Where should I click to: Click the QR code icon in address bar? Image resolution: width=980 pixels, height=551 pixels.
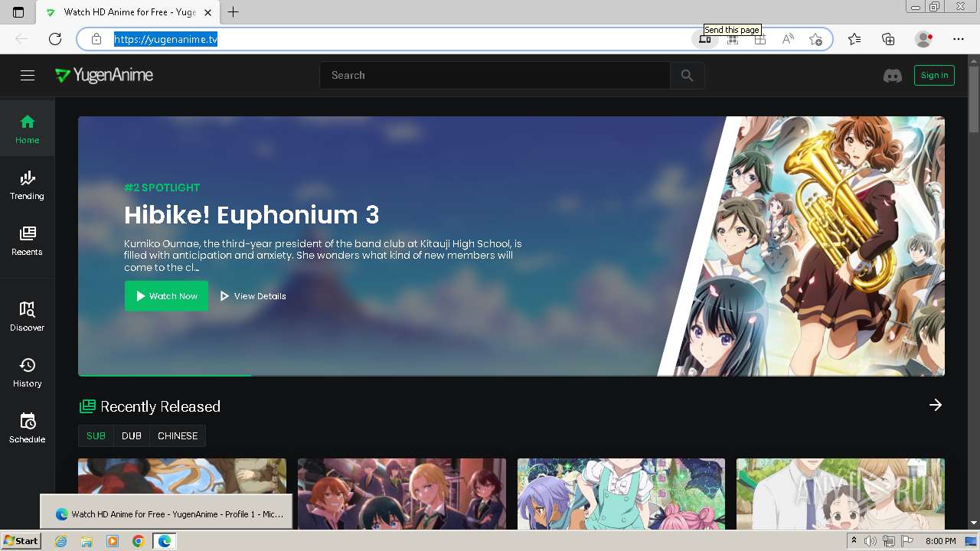(x=732, y=39)
